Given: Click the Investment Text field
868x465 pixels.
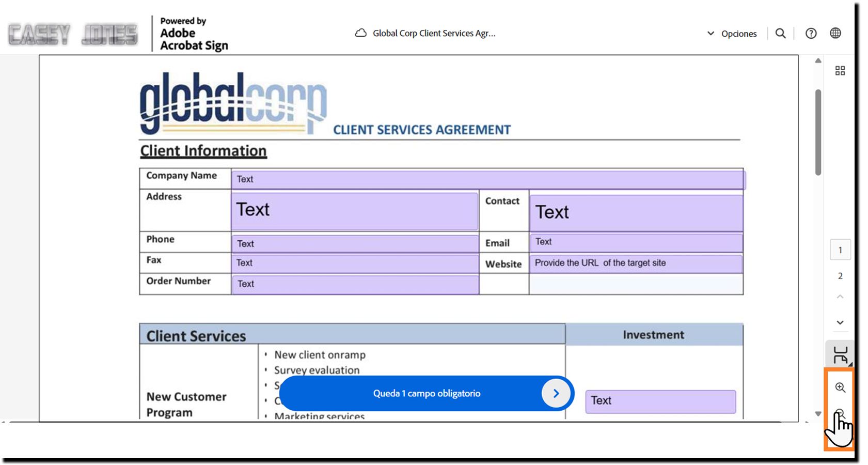Looking at the screenshot, I should (x=660, y=401).
